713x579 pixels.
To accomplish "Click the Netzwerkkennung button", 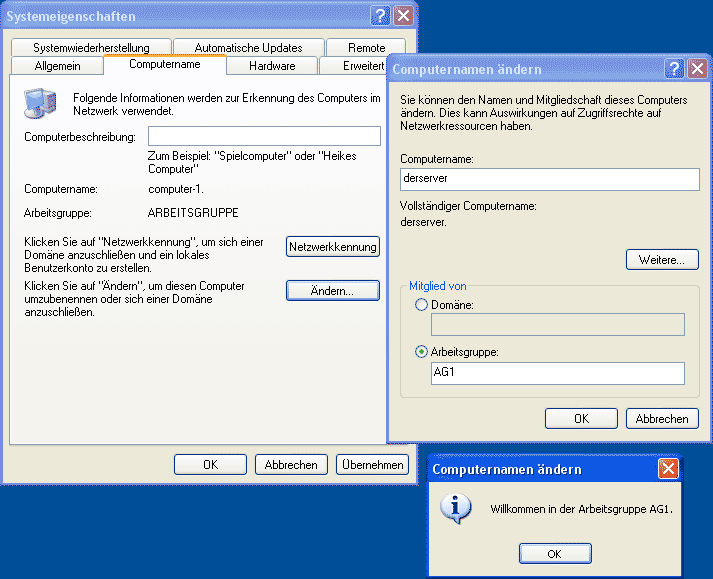I will [333, 247].
